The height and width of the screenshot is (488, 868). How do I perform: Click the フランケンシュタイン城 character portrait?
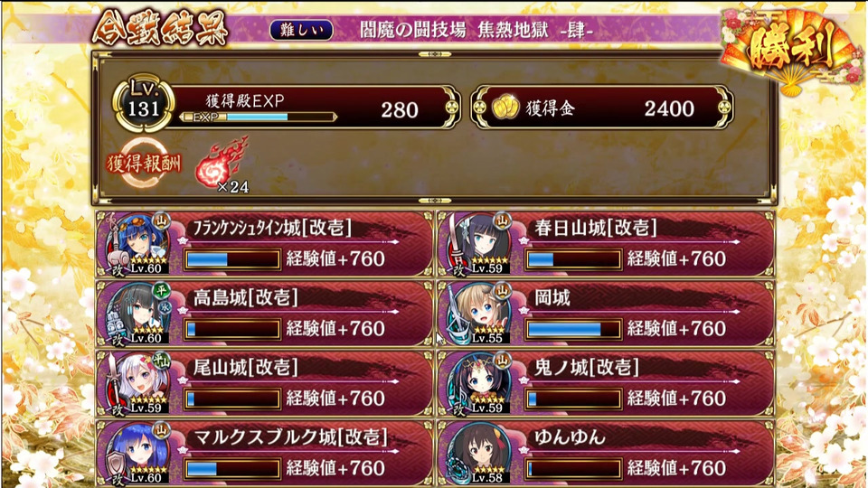(137, 244)
